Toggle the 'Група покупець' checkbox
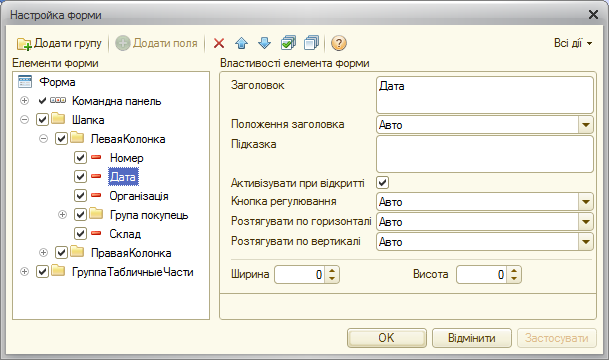Screen dimensions: 609x360 [x=80, y=214]
